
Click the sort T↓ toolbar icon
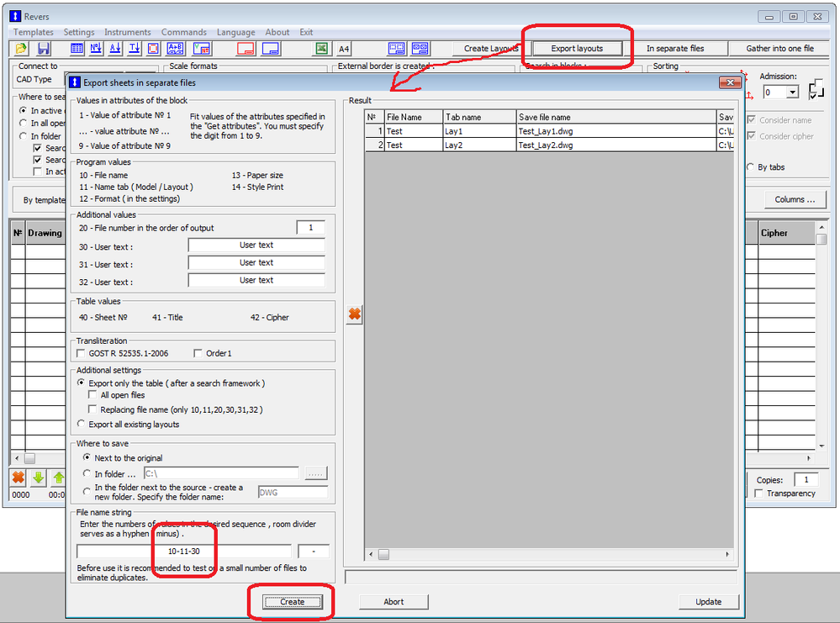click(135, 49)
